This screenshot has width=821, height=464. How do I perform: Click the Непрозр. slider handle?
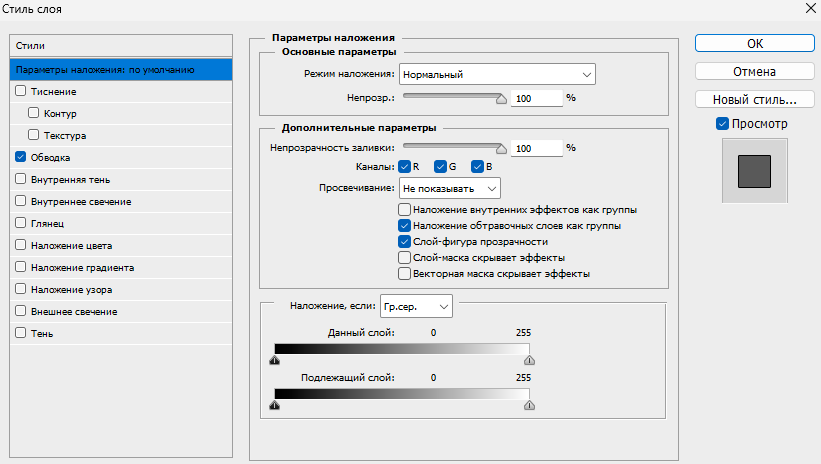pos(501,98)
